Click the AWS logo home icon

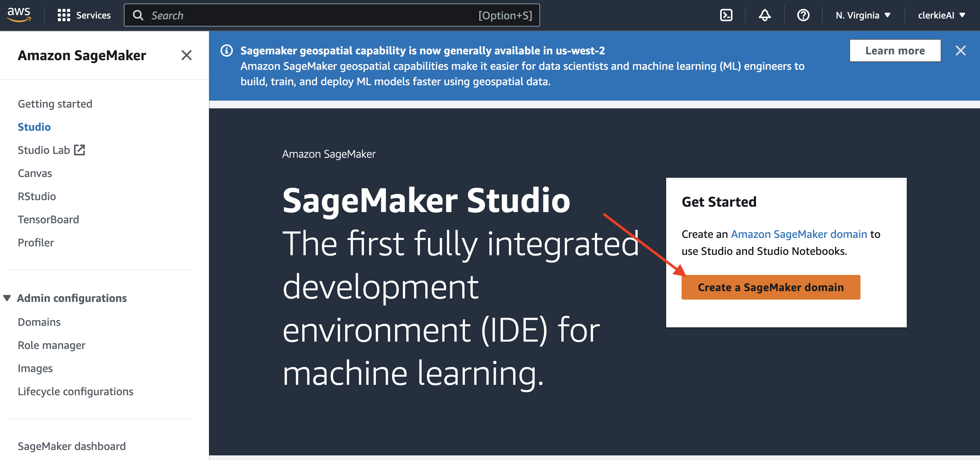(x=19, y=15)
